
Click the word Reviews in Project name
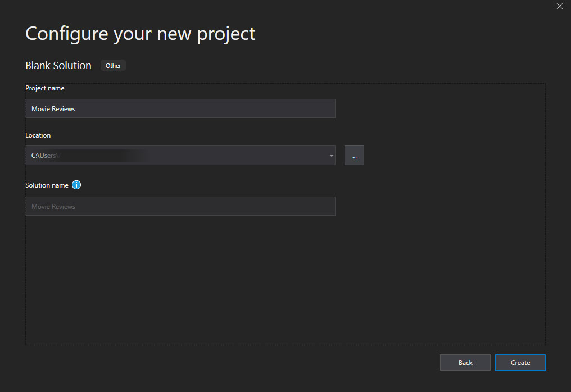pos(64,109)
